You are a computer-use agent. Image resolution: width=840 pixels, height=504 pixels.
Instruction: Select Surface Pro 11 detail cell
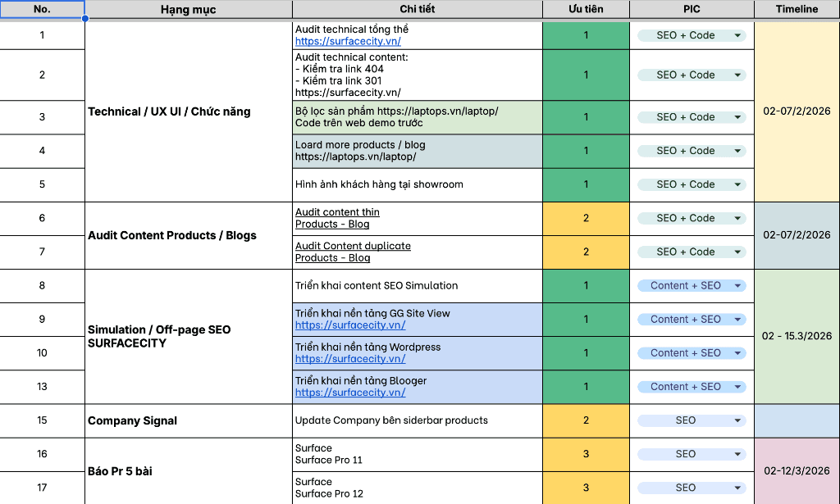point(418,454)
